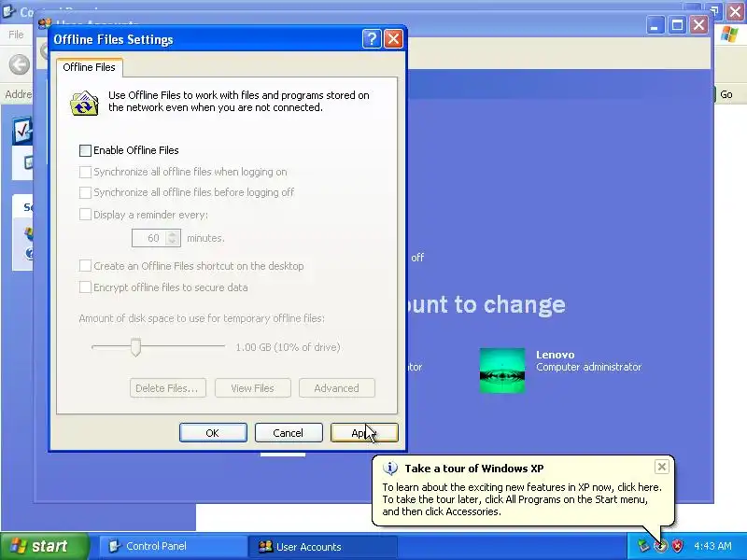The image size is (747, 560).
Task: Click the taskbar clock showing 4:43 AM
Action: click(x=712, y=546)
